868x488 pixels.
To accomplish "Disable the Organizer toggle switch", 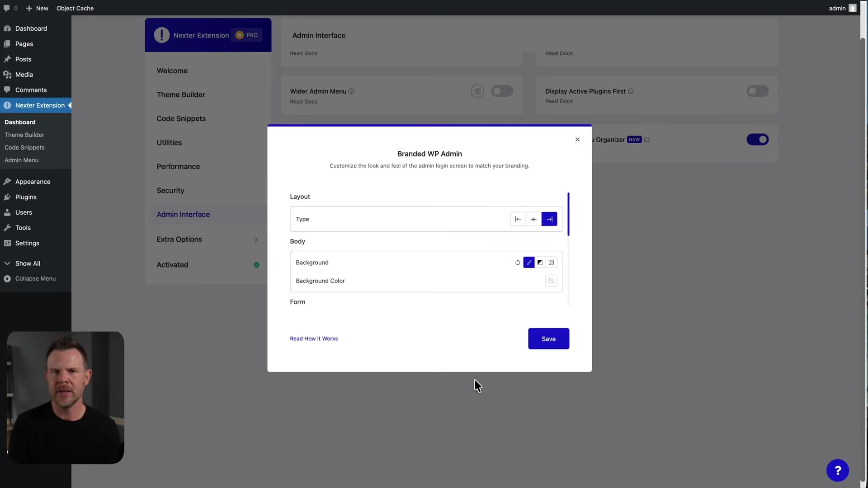I will tap(758, 140).
